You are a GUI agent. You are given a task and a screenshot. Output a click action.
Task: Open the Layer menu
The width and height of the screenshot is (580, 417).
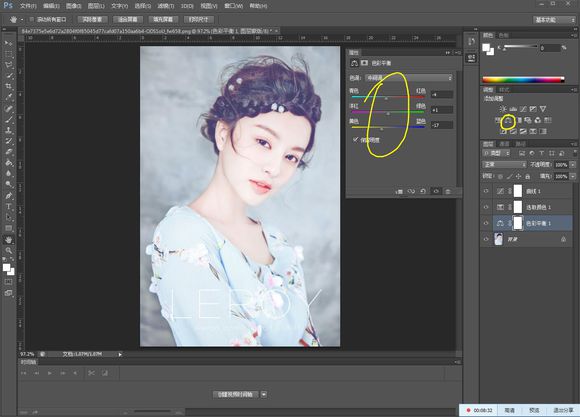click(x=96, y=6)
